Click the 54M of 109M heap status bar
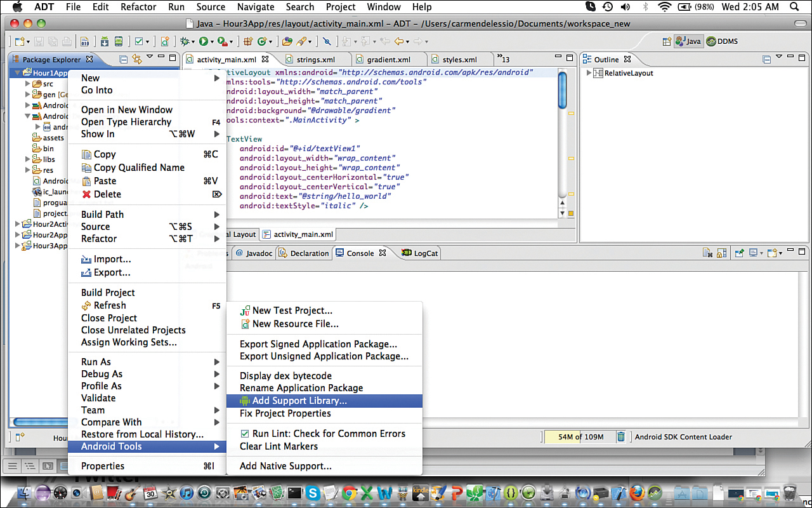The image size is (812, 508). [579, 437]
